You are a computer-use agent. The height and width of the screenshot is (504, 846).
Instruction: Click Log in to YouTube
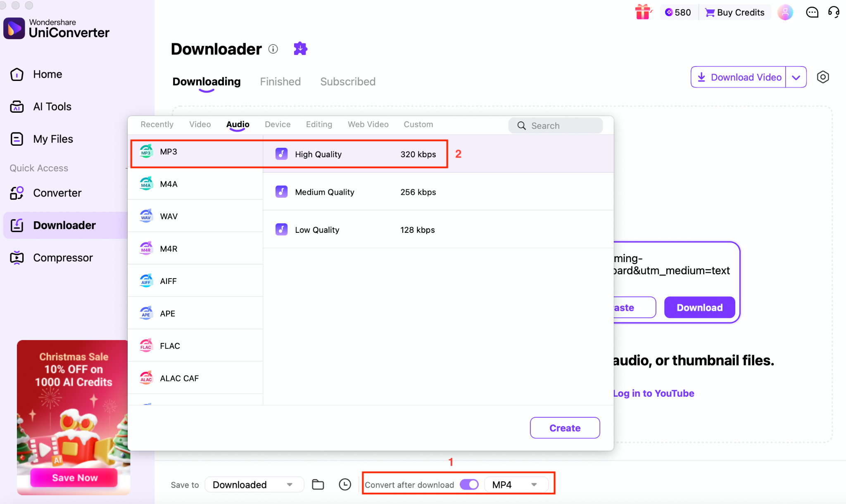(x=654, y=393)
